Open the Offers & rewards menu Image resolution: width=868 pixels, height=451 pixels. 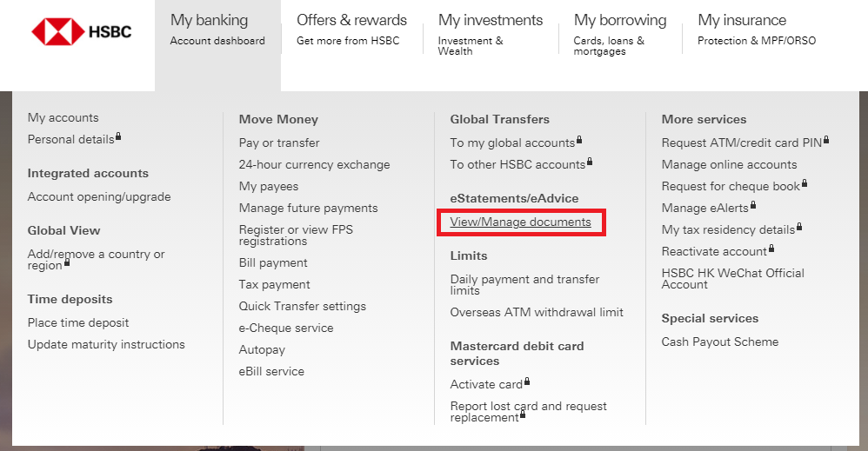[x=351, y=29]
